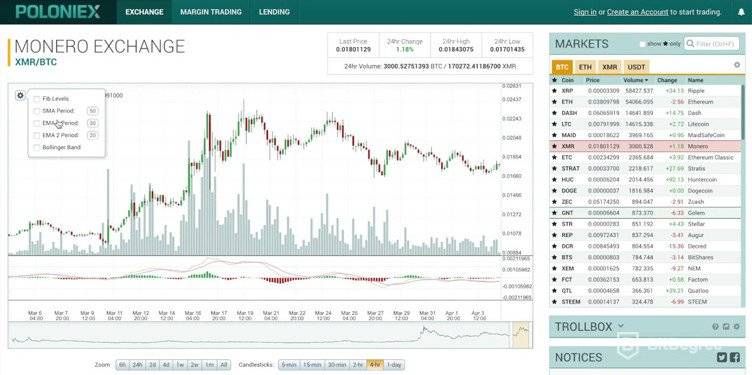Image resolution: width=752 pixels, height=375 pixels.
Task: Set chart zoom to All
Action: point(223,365)
